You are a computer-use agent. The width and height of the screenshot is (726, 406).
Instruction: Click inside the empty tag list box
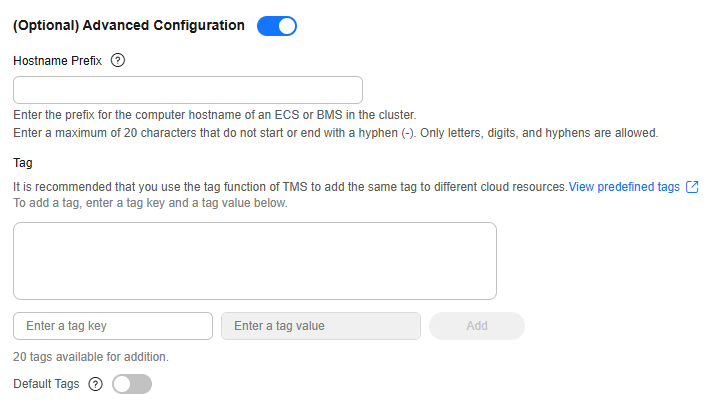coord(255,261)
